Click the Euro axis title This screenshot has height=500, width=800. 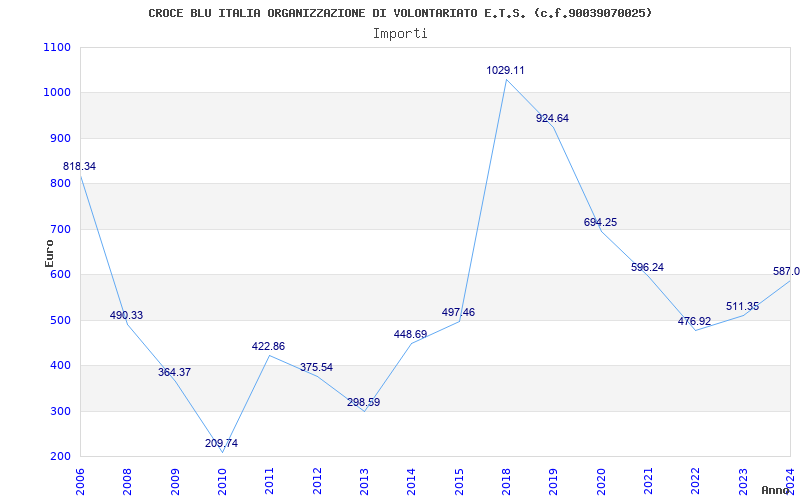tap(49, 253)
